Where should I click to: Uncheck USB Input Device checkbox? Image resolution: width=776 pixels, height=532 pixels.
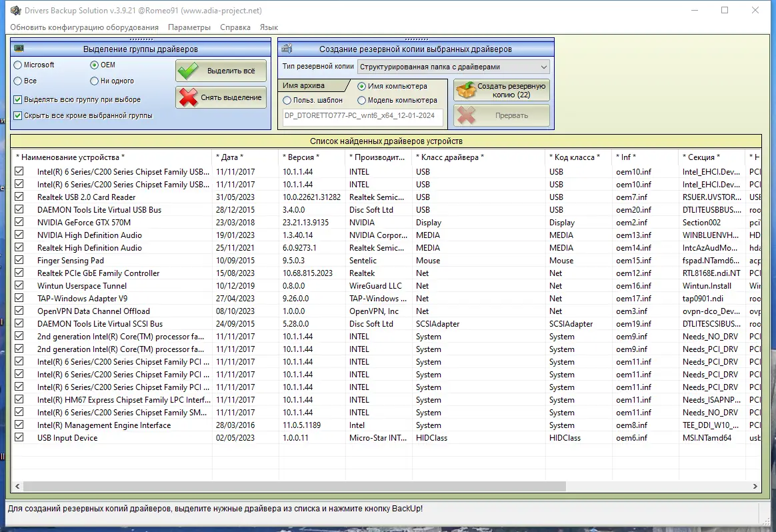coord(19,437)
